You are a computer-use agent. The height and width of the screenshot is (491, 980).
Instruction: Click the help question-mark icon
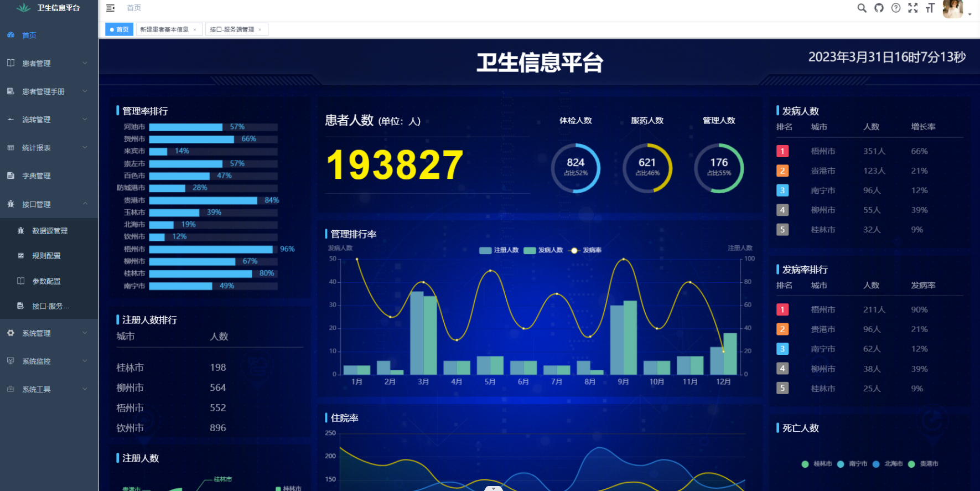coord(896,8)
